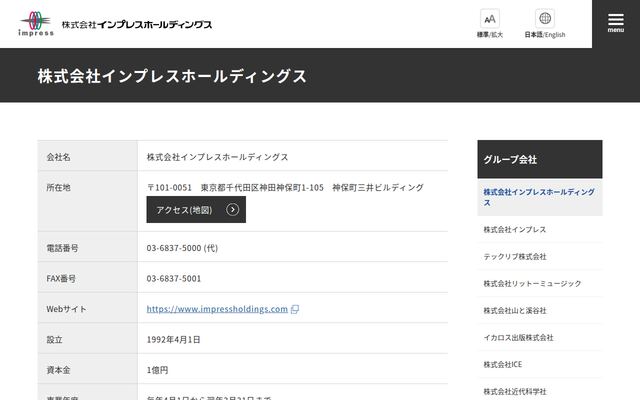This screenshot has height=400, width=640.
Task: Open イカロス出版株式会社 group link
Action: 518,337
